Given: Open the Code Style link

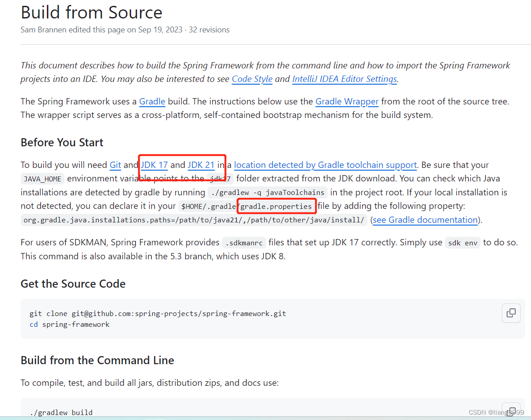Looking at the screenshot, I should [252, 79].
